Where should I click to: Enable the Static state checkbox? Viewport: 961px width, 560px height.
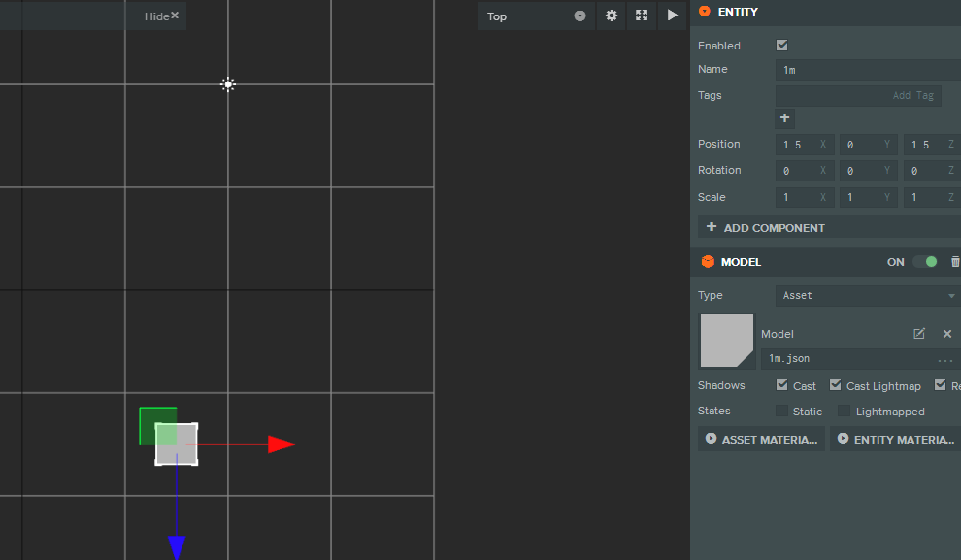click(x=782, y=412)
